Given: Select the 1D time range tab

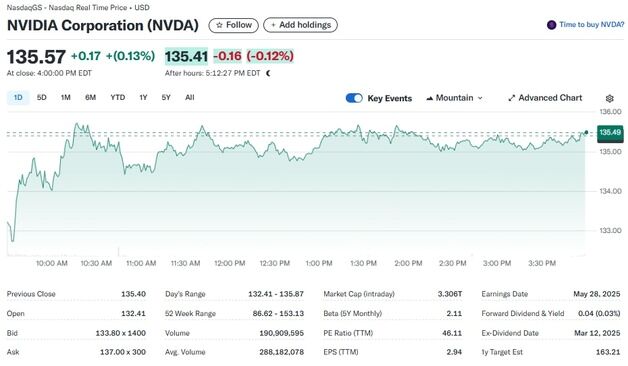Looking at the screenshot, I should (18, 98).
